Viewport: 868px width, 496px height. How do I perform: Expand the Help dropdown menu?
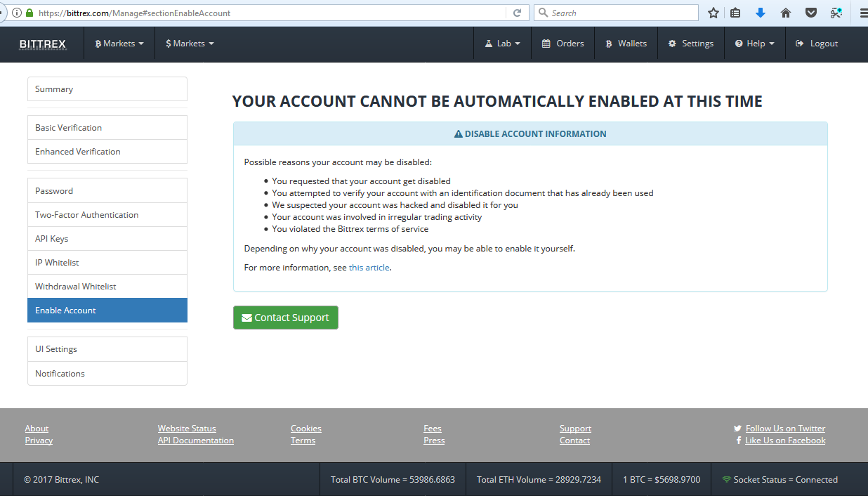point(755,44)
